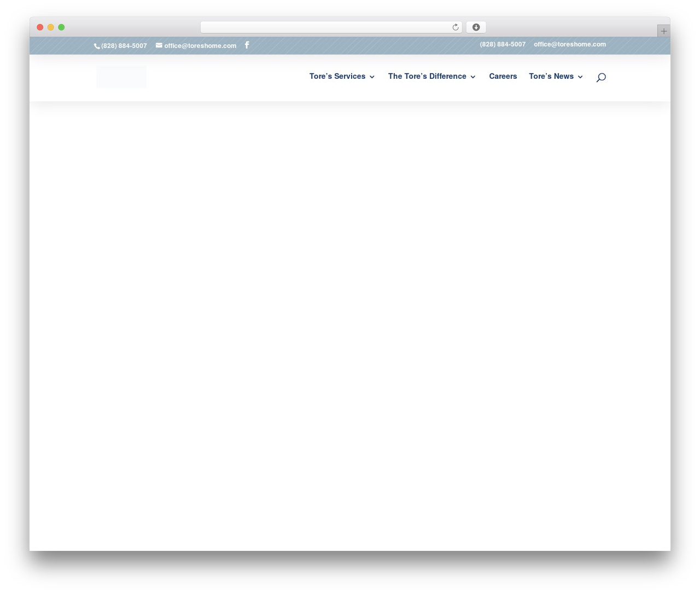Viewport: 700px width, 593px height.
Task: Open the search magnifier icon
Action: (601, 77)
